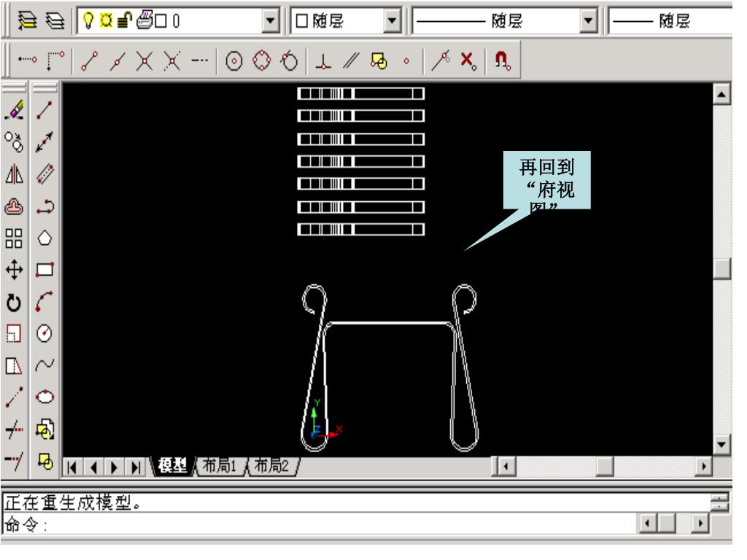Open Object Snap Settings magnet icon
The image size is (747, 560).
pos(502,61)
